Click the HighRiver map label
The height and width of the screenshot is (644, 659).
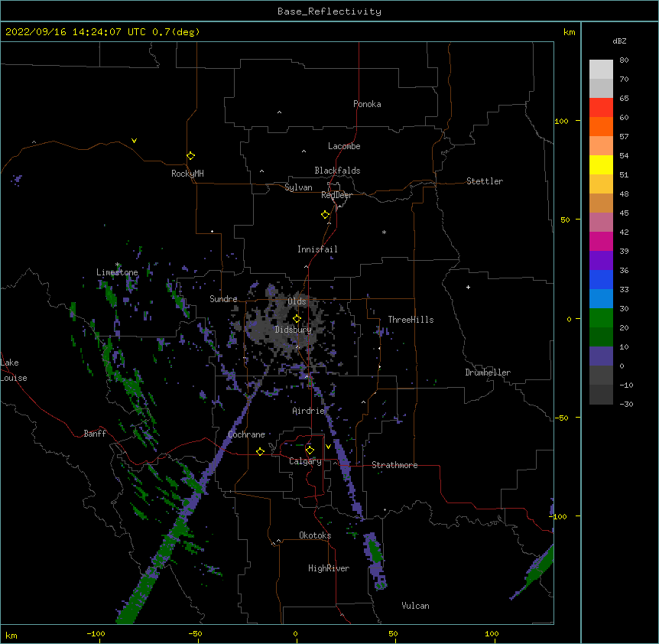[x=329, y=568]
